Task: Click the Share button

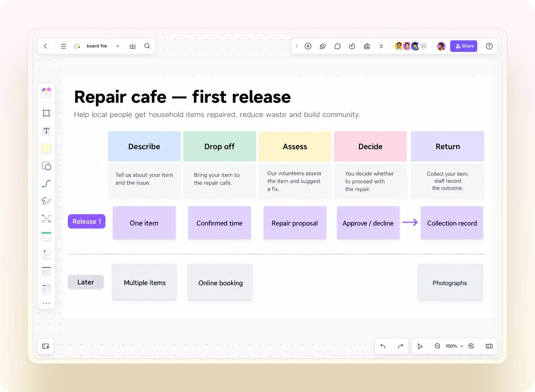Action: point(464,46)
